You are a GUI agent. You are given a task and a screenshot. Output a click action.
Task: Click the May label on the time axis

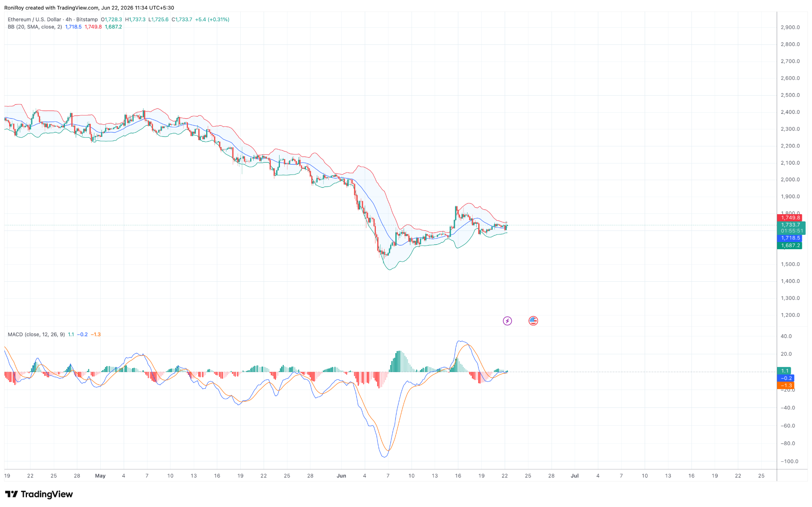pyautogui.click(x=100, y=476)
